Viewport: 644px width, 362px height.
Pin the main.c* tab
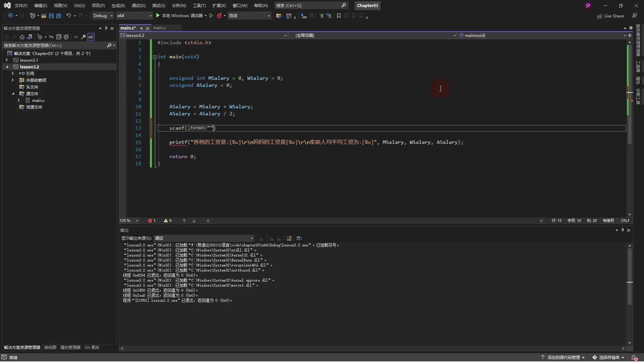point(141,28)
